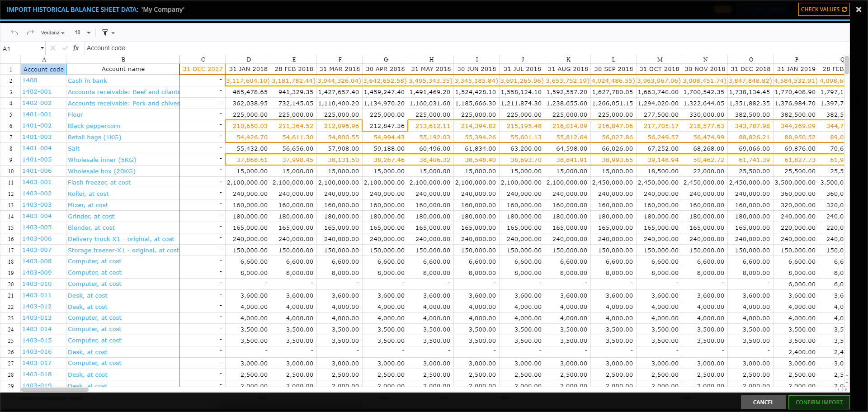Click value 37,868.61 in Wholesale inner row
868x412 pixels.
coord(248,160)
